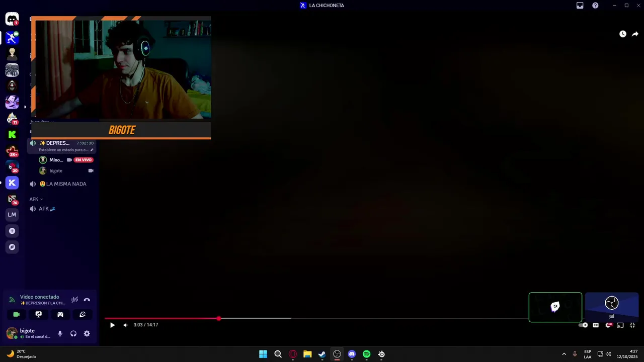Select user Mino... in voice channel

[56, 160]
